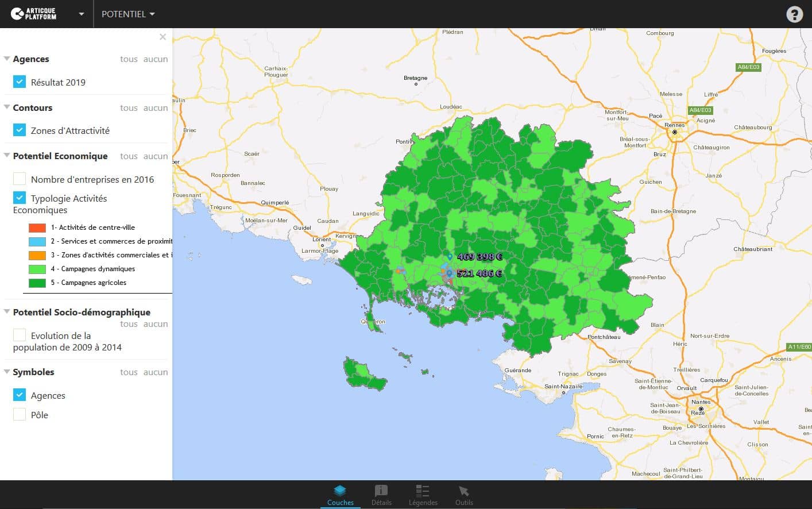Click 'tous' in Symboles section

click(129, 372)
